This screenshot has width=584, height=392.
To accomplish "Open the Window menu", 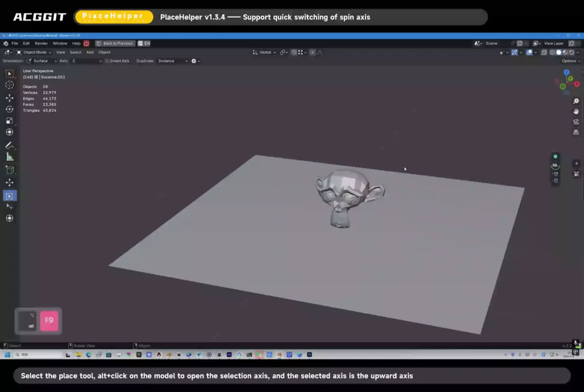I will [59, 43].
